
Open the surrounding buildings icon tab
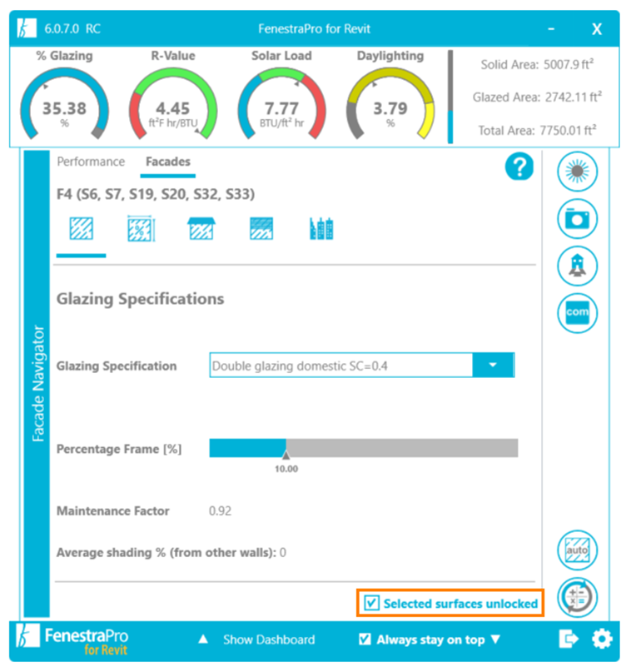tap(321, 228)
